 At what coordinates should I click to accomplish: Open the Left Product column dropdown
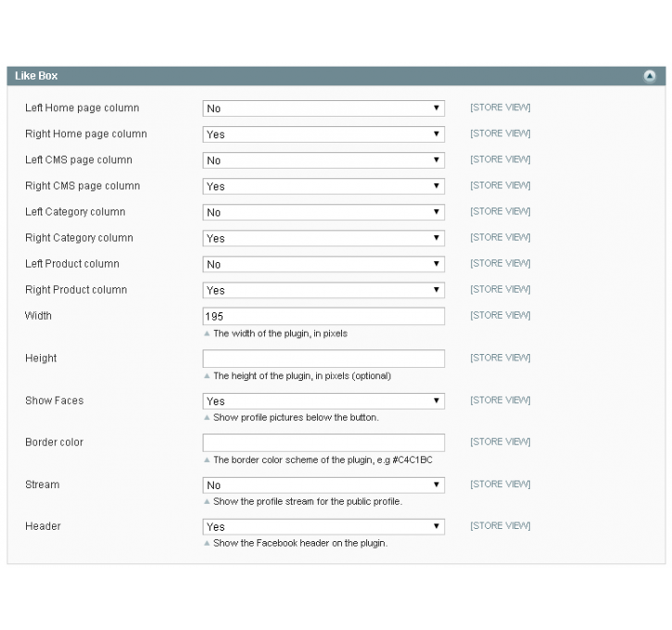click(323, 264)
